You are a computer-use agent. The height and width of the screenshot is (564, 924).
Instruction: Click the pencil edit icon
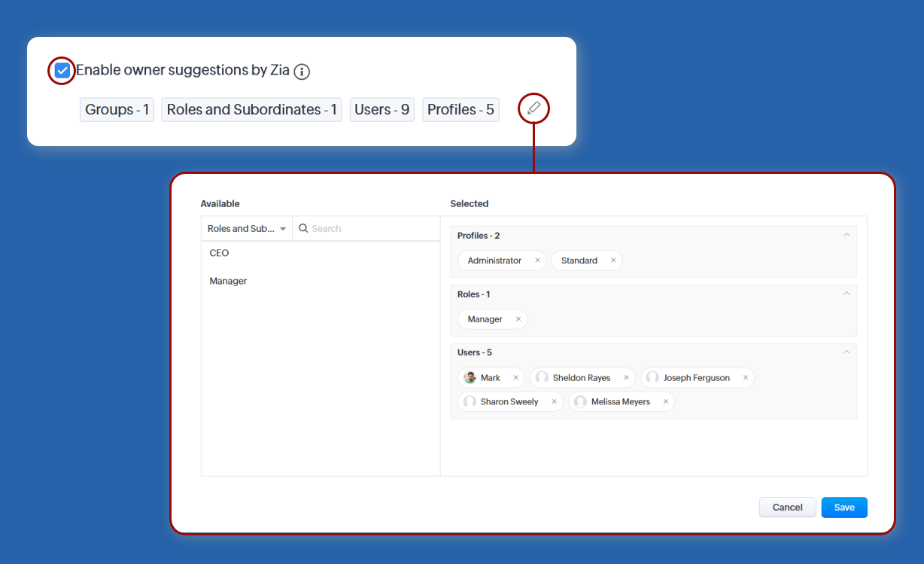533,108
